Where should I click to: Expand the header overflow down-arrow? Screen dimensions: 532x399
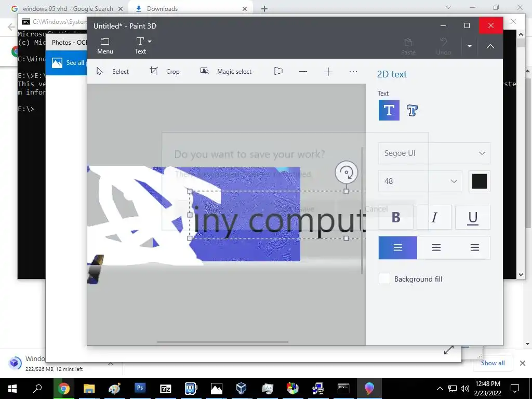point(470,46)
